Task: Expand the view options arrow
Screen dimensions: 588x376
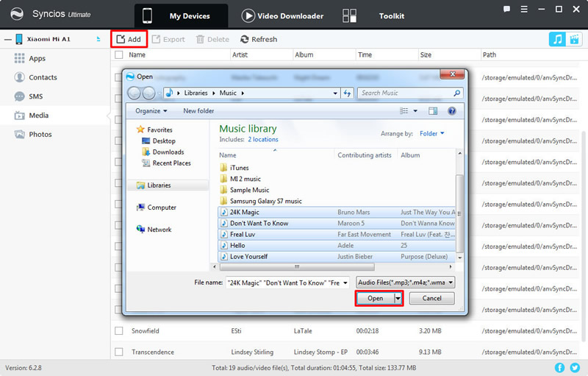Action: click(x=415, y=111)
